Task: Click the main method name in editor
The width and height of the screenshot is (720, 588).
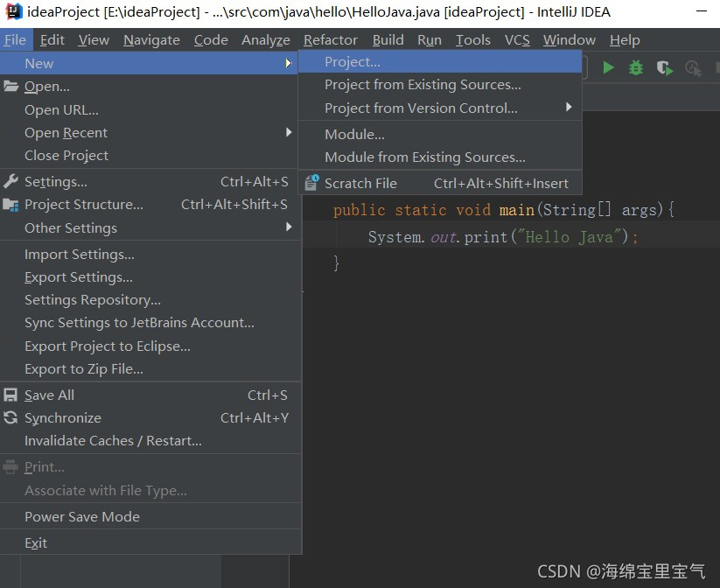Action: 516,210
